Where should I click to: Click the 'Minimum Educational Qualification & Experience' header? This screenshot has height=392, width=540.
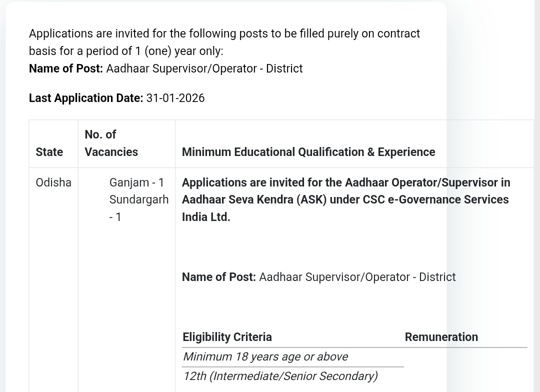308,152
